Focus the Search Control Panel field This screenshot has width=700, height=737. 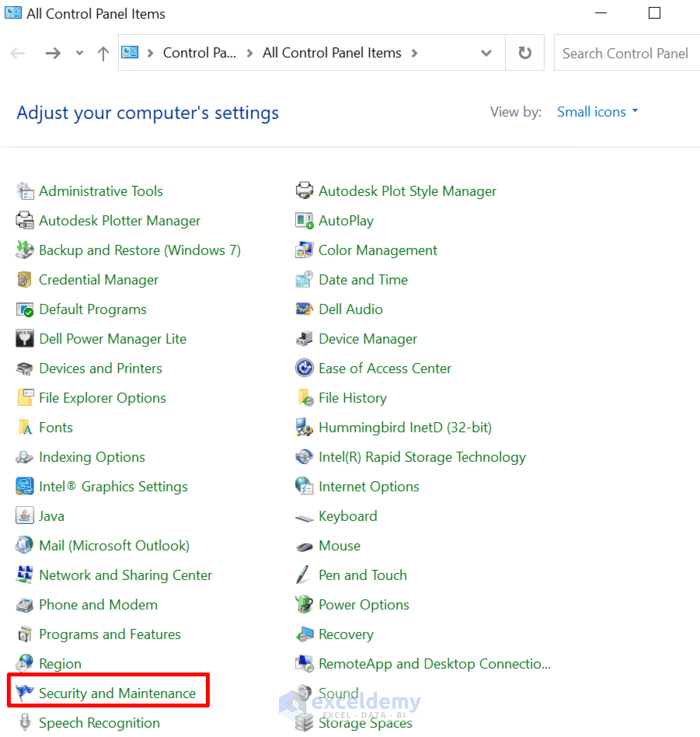pyautogui.click(x=627, y=53)
